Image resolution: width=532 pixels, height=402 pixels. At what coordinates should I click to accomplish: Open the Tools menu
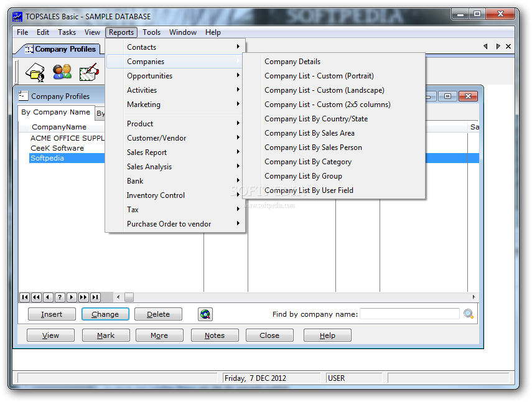[151, 32]
